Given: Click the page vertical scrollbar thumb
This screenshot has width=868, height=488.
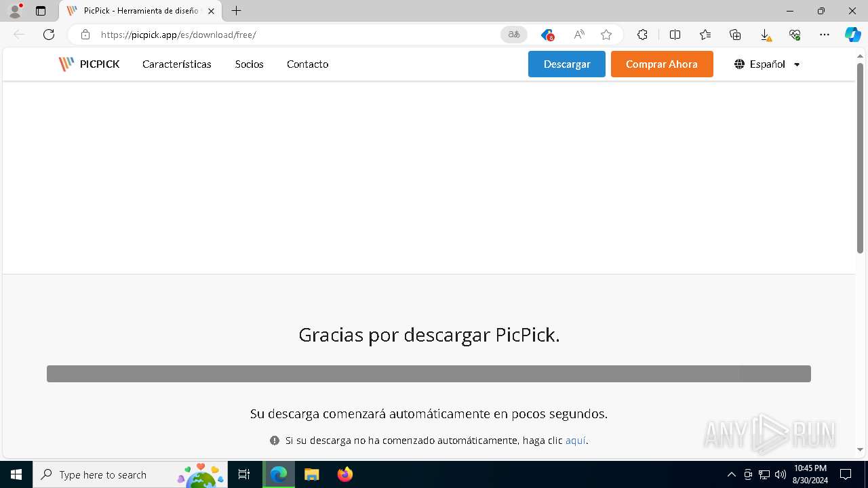Looking at the screenshot, I should (860, 158).
